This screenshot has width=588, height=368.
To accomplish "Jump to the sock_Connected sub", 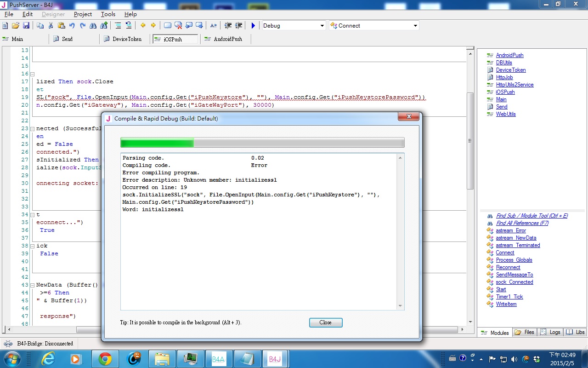I will (x=514, y=282).
